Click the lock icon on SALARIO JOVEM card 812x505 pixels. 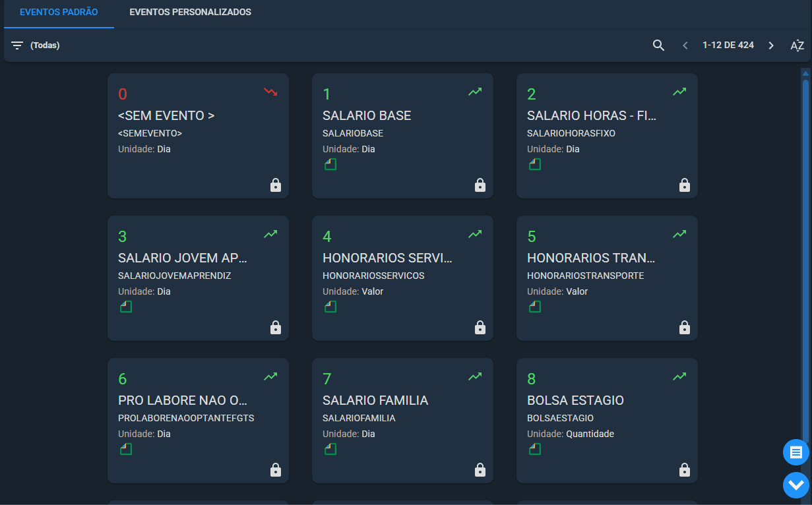276,328
